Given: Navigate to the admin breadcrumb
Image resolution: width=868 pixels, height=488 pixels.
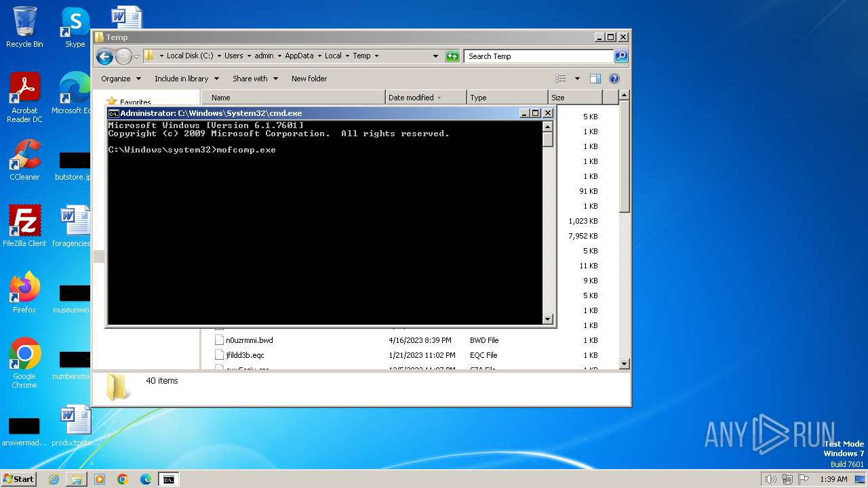Looking at the screenshot, I should [264, 56].
